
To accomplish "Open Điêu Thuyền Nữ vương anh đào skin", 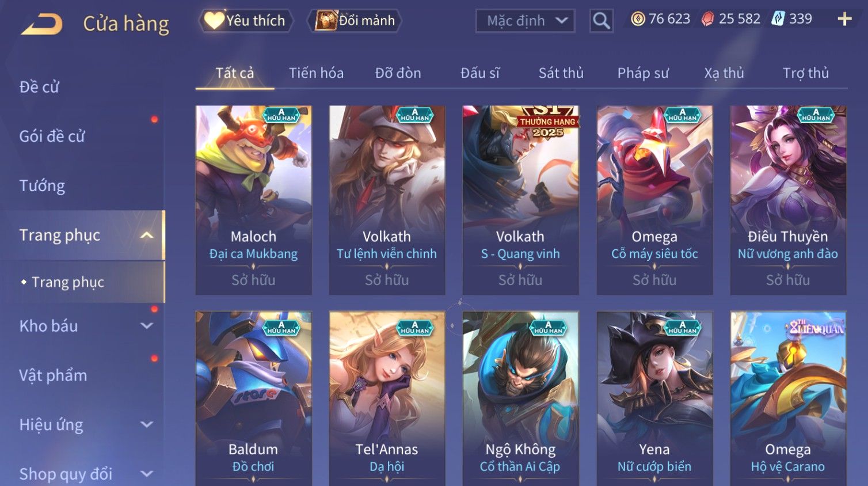I will pyautogui.click(x=788, y=200).
